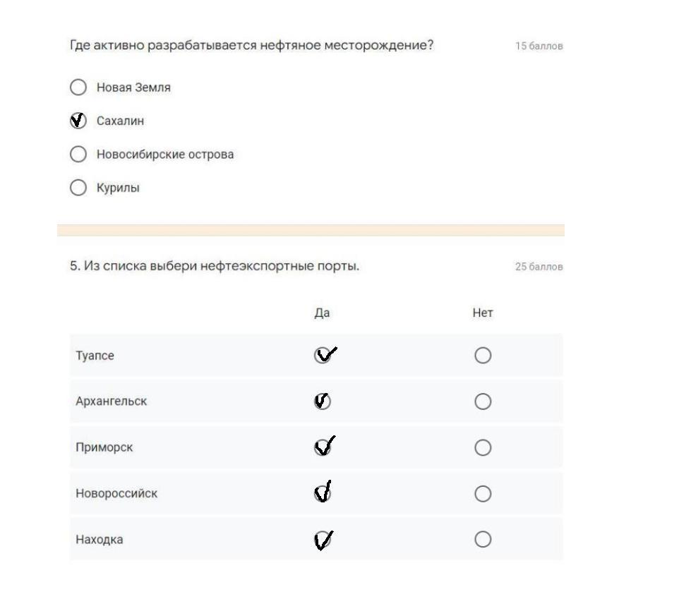Set Новороссийск to Да
Image resolution: width=679 pixels, height=616 pixels.
pyautogui.click(x=323, y=494)
